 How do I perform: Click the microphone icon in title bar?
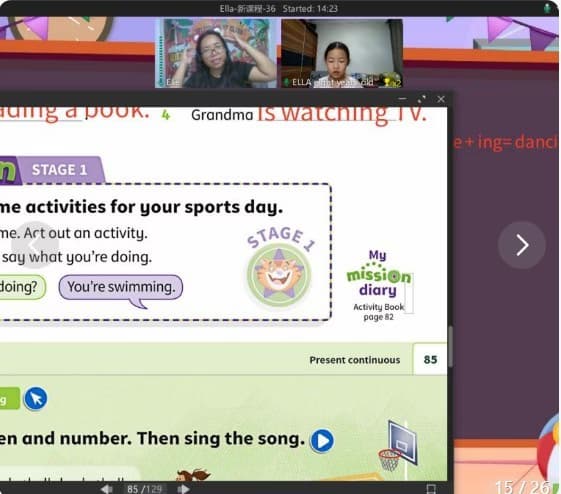coord(547,8)
